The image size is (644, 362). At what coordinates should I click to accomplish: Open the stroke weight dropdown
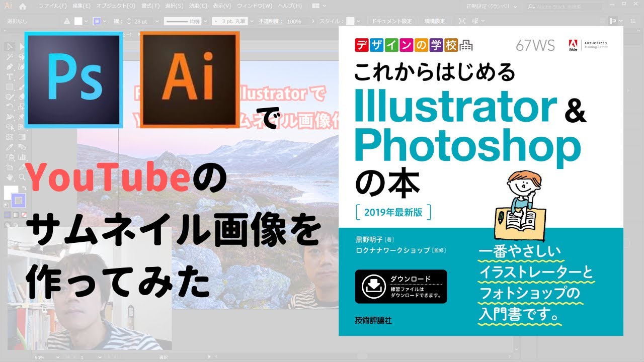(x=156, y=21)
